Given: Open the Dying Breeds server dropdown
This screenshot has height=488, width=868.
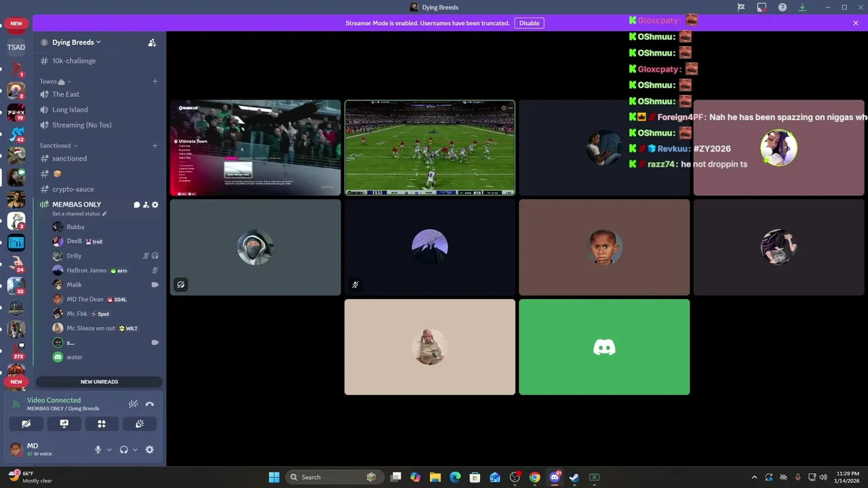Looking at the screenshot, I should 76,42.
